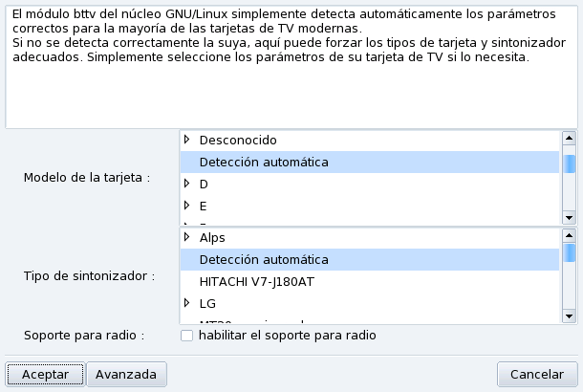Expand the Alps tuner group
Viewport: 583px width, 392px height.
(x=186, y=237)
